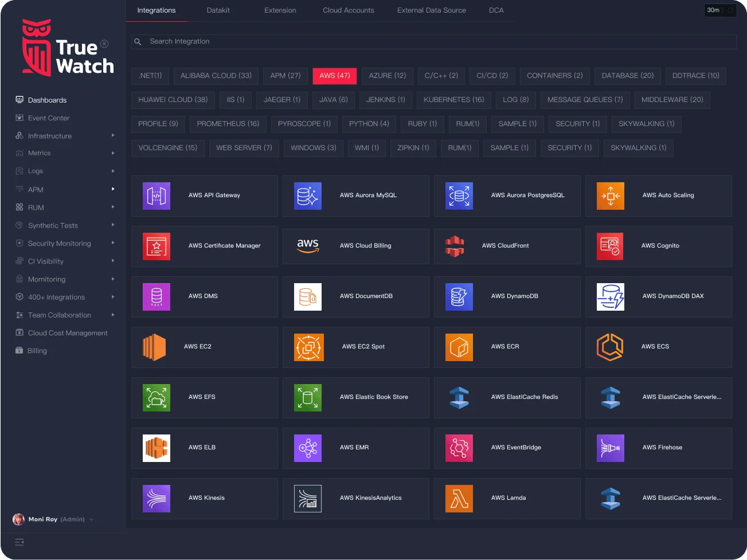
Task: Select the AWS Aurora MySQL icon
Action: [308, 196]
